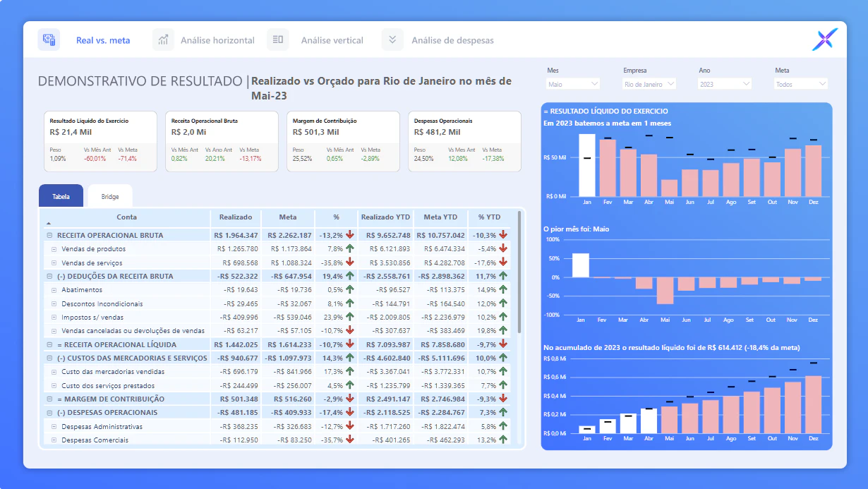Select Despesas Operacionais KPI card

click(465, 141)
